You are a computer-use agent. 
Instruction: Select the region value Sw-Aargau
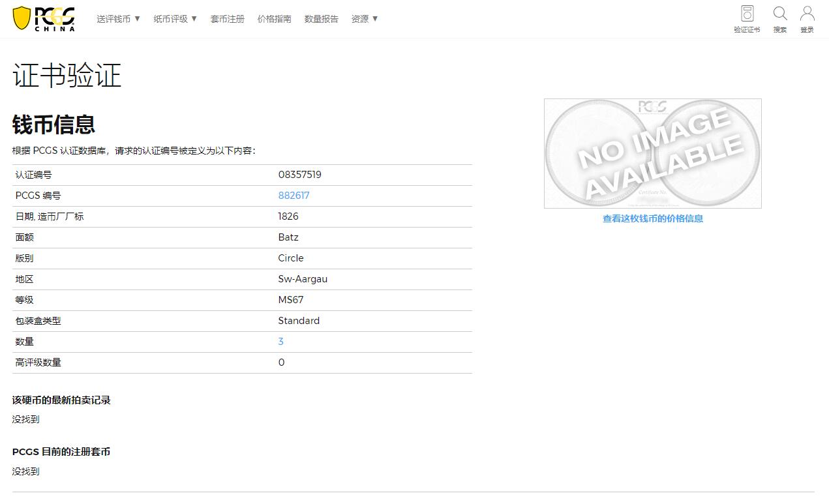(303, 279)
